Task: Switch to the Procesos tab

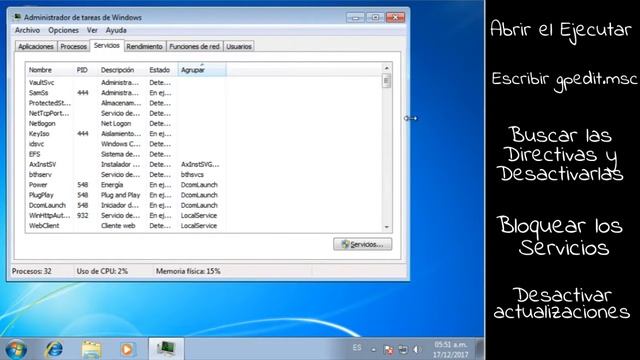Action: tap(73, 47)
